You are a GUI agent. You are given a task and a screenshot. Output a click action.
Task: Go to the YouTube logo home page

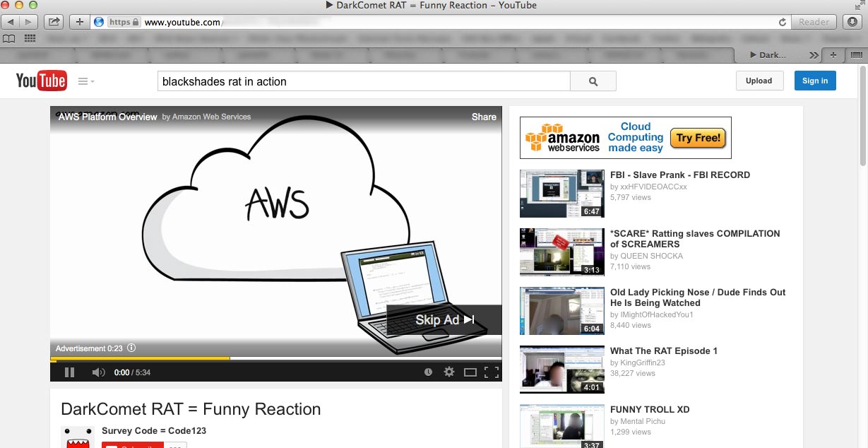[41, 81]
